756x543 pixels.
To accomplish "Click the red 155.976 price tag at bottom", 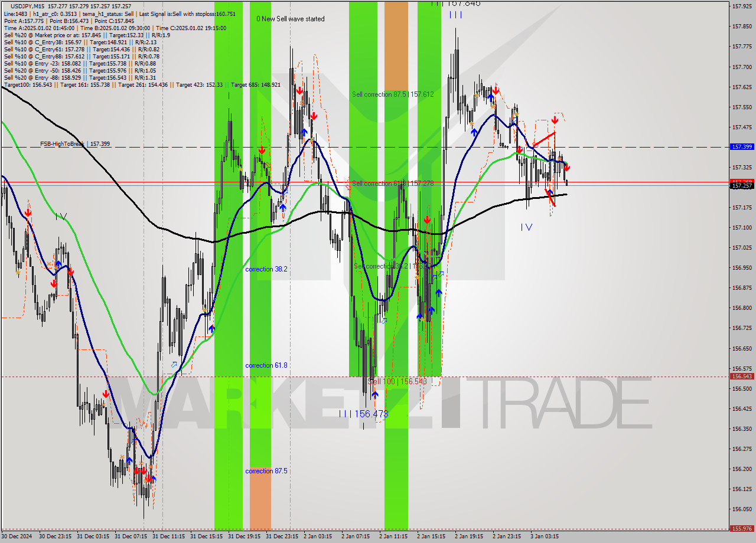I will [741, 529].
